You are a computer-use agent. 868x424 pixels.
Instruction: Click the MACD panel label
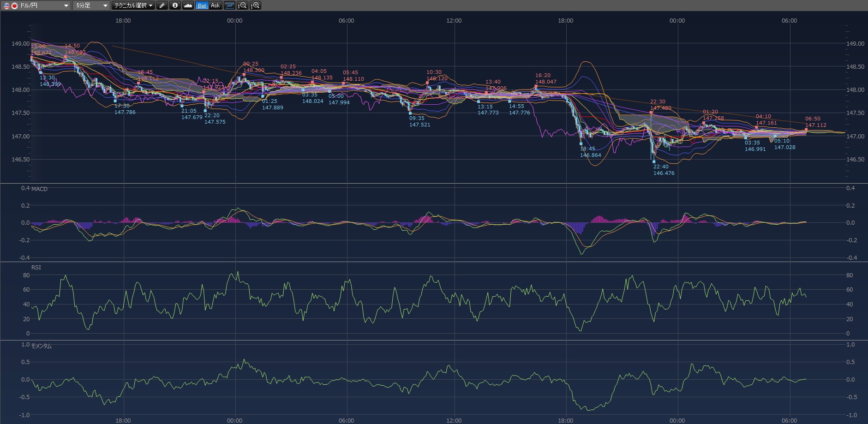coord(39,189)
